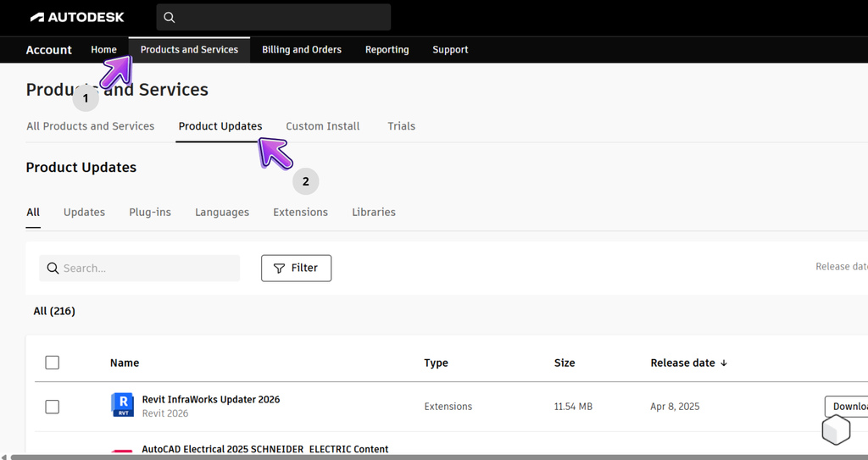
Task: Click the Filter button
Action: [x=296, y=269]
